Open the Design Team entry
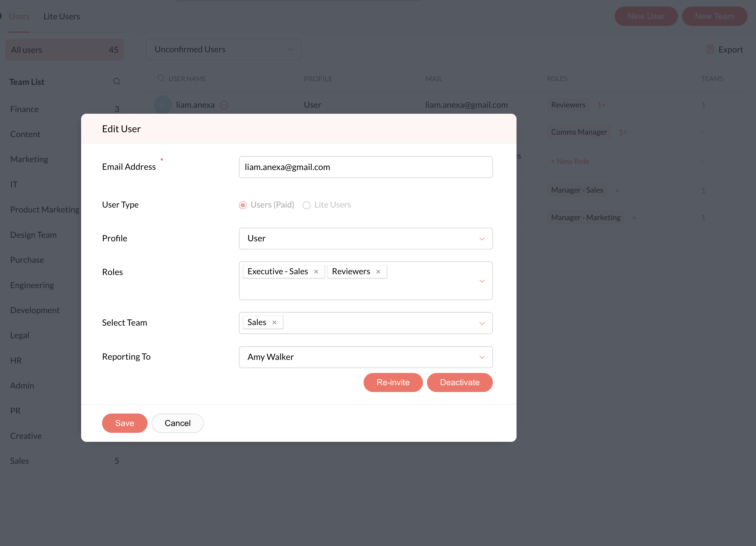Viewport: 756px width, 546px height. (33, 235)
